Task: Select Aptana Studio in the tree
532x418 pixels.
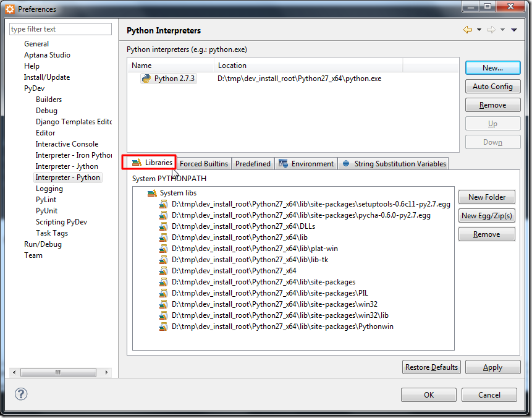Action: pos(47,55)
